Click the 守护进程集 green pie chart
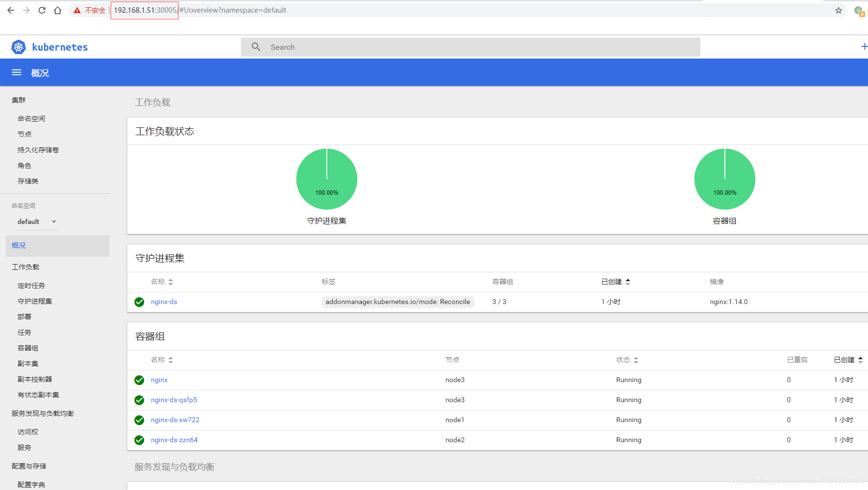 pyautogui.click(x=327, y=179)
